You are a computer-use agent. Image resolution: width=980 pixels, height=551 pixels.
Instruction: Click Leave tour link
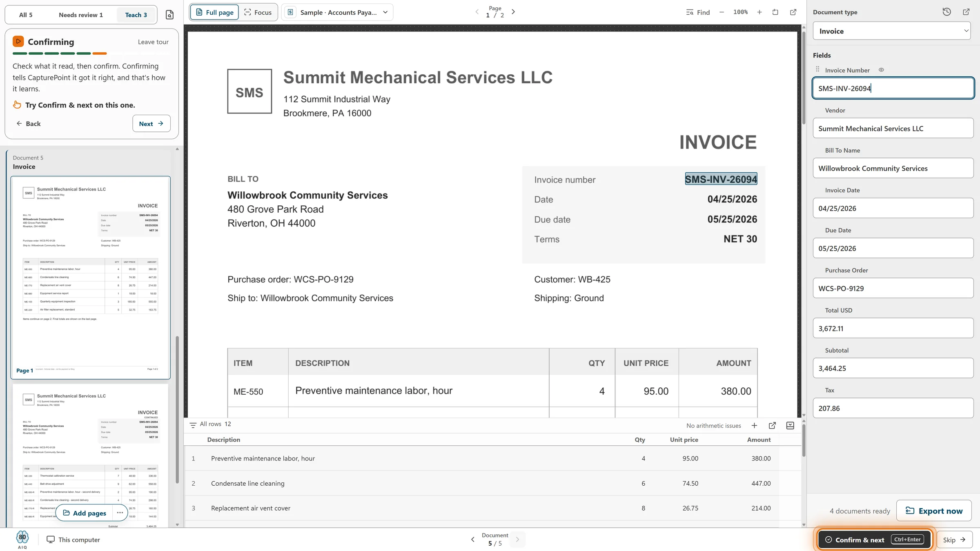click(x=153, y=42)
